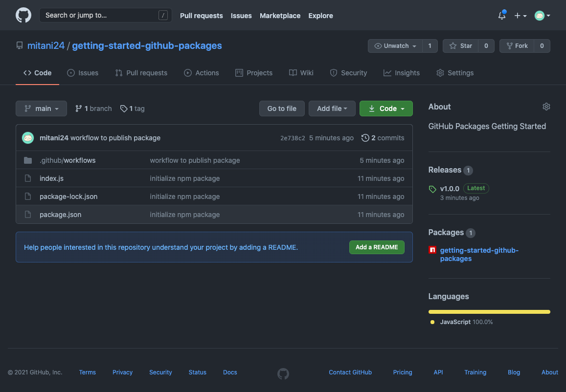Open Issues in top navigation
Screen dimensions: 566x392
click(x=241, y=16)
